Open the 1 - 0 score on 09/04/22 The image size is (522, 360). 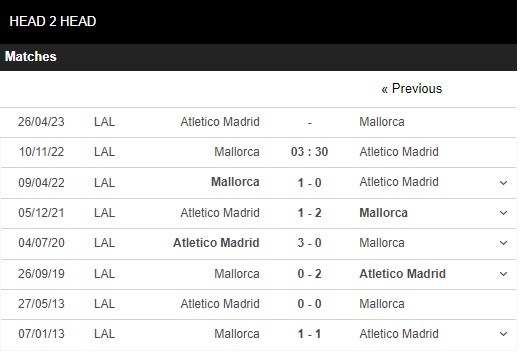tap(309, 183)
